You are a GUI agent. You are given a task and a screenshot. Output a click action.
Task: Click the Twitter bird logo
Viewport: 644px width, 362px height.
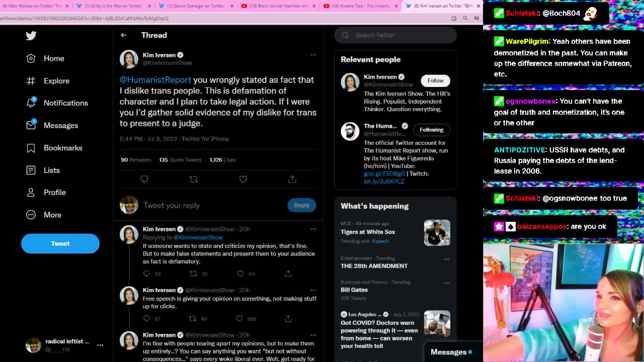click(31, 35)
